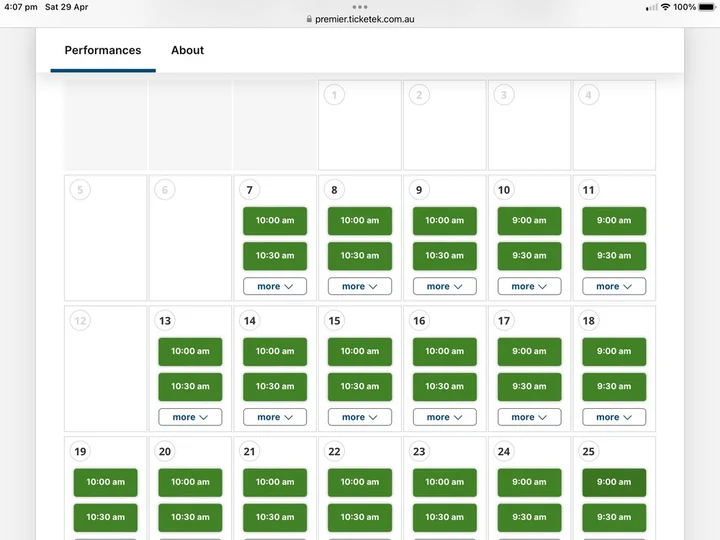Select 10:00 am on day 15
The height and width of the screenshot is (540, 720).
pyautogui.click(x=360, y=351)
